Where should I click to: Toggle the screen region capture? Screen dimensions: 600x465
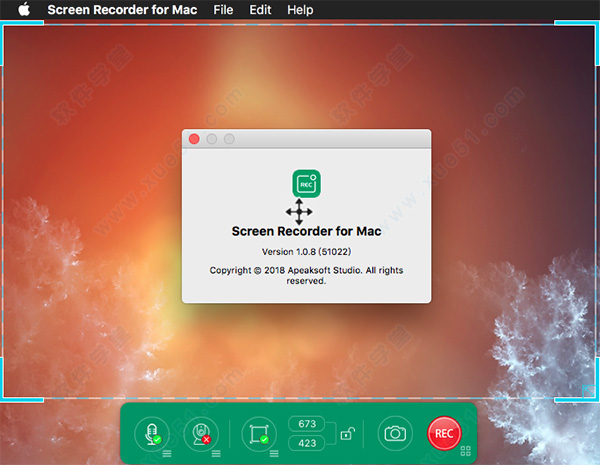coord(259,434)
